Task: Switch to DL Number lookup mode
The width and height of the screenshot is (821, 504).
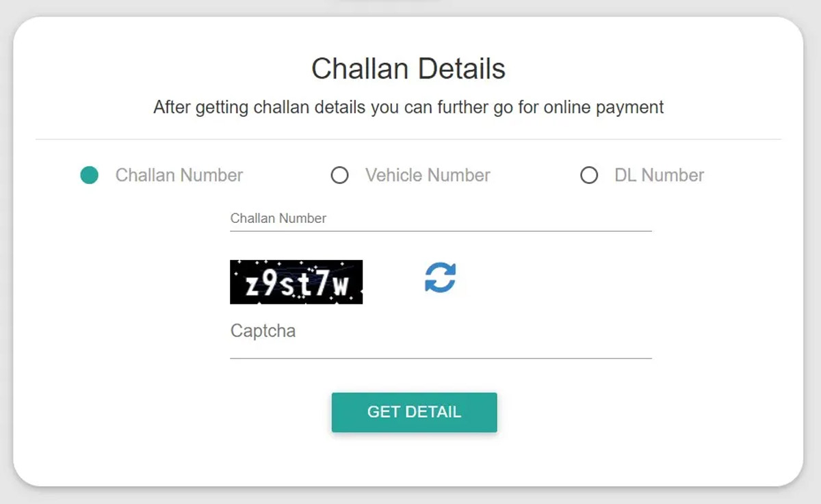Action: pyautogui.click(x=589, y=176)
